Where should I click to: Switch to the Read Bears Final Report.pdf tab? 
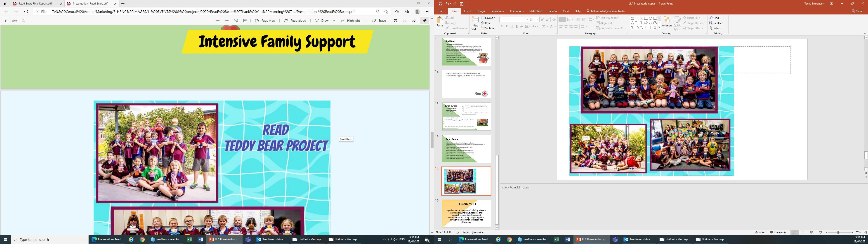[x=35, y=4]
